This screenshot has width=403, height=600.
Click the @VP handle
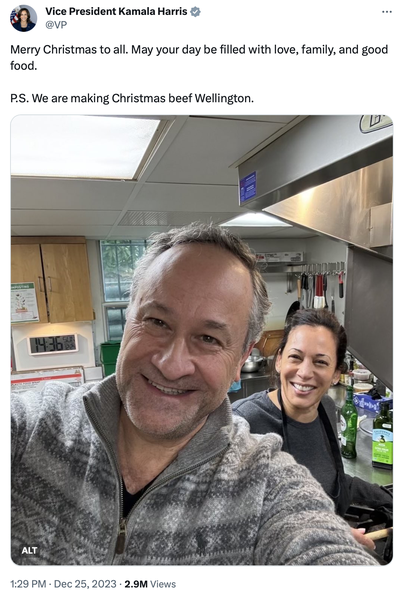(x=56, y=24)
